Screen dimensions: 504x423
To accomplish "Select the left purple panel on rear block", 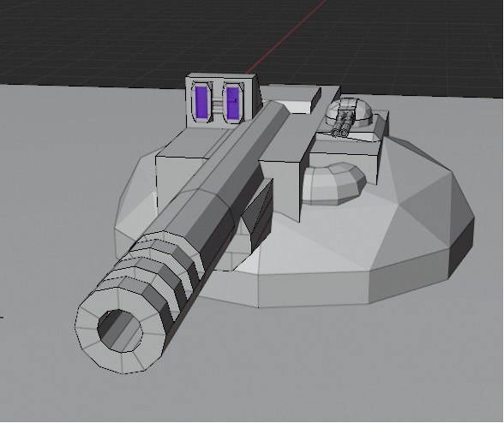I will point(201,103).
